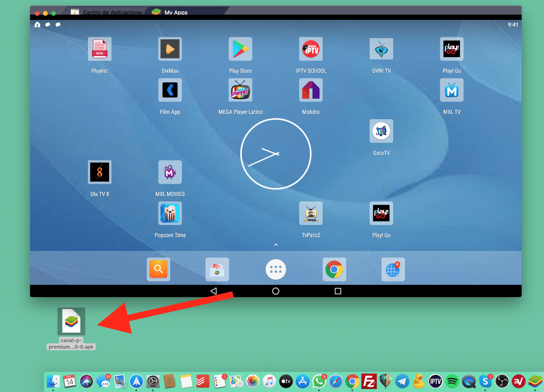This screenshot has height=392, width=544.
Task: Launch GatoTV
Action: pyautogui.click(x=381, y=131)
